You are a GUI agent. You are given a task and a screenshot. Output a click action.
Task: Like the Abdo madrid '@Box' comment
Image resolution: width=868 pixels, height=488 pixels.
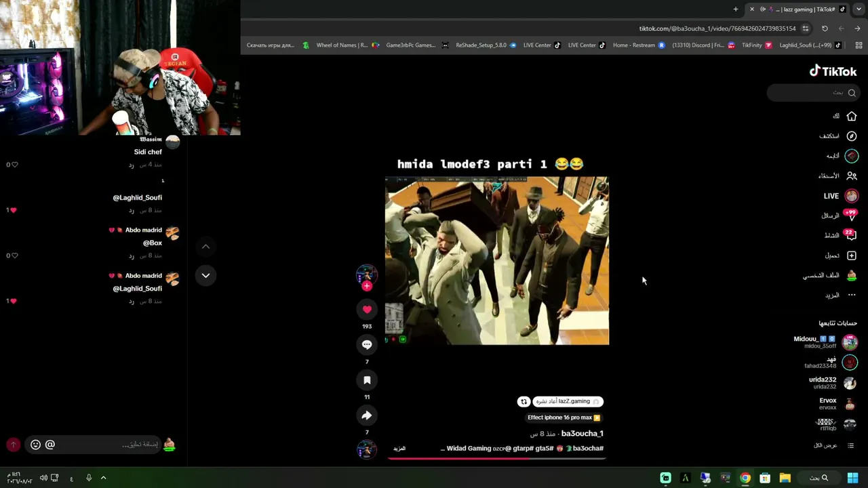click(x=14, y=256)
